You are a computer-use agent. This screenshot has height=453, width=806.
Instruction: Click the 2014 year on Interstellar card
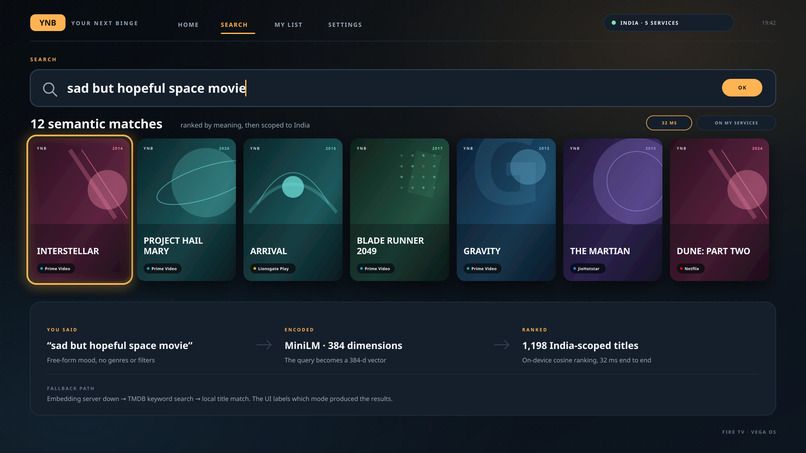[118, 148]
